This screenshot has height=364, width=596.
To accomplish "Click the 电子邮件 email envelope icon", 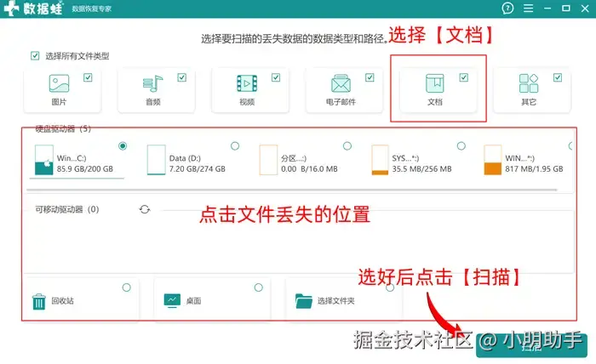I will (x=341, y=83).
